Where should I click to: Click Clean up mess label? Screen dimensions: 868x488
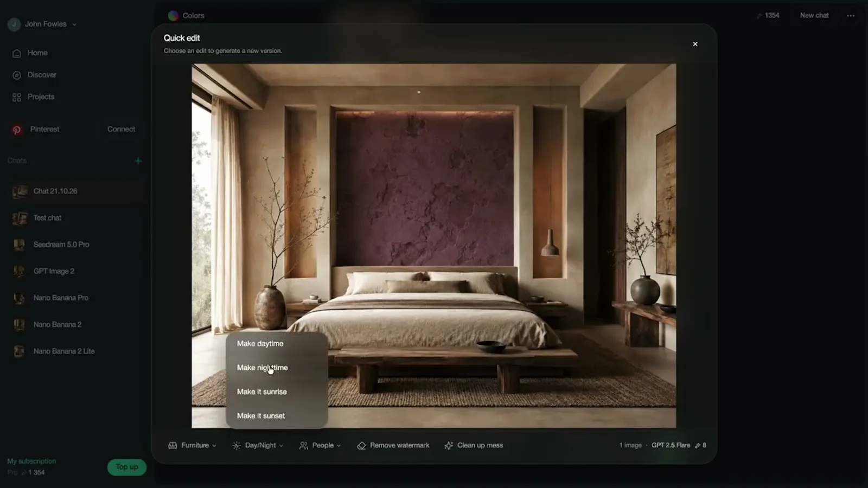[480, 445]
